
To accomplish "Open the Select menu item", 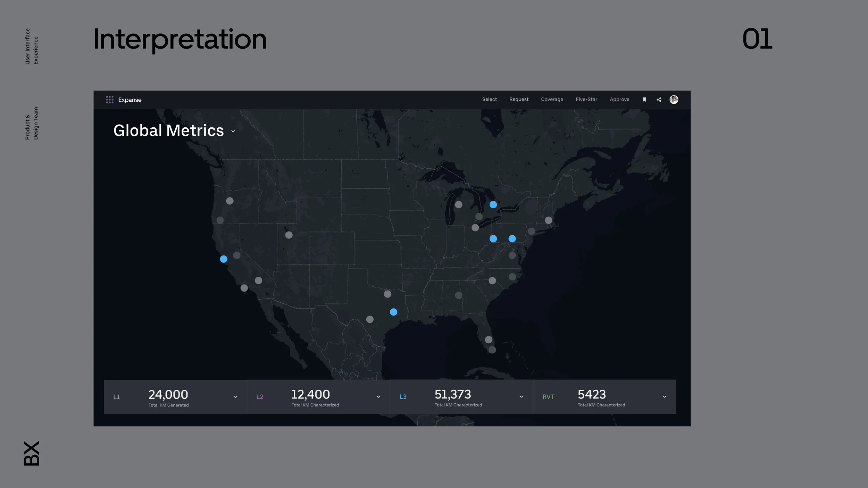I will point(489,99).
